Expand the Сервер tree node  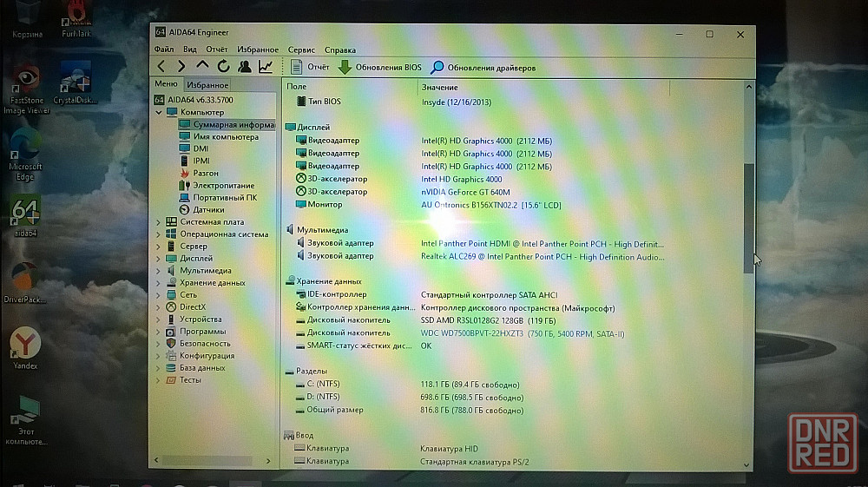point(158,247)
